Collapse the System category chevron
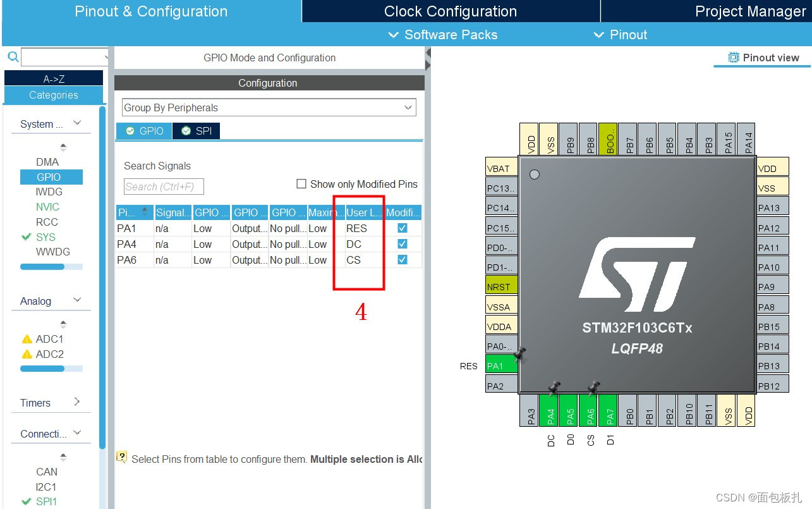Screen dimensions: 812x509 tap(77, 123)
